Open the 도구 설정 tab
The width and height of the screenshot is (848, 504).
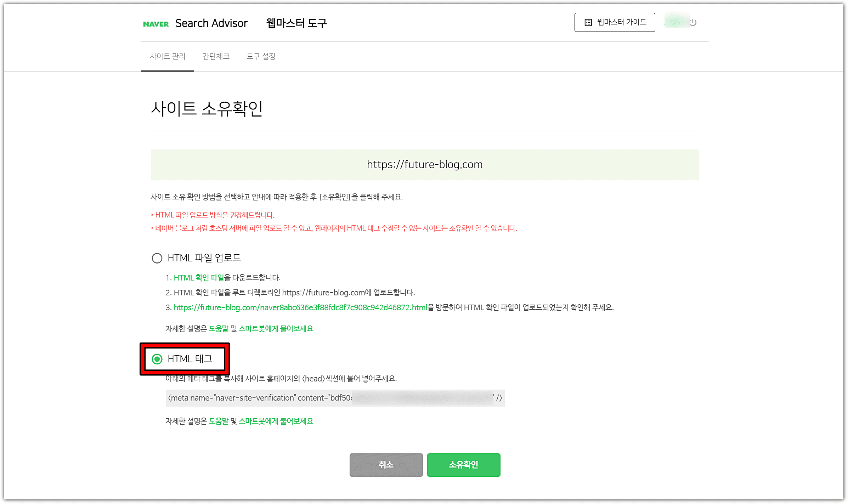pos(261,56)
